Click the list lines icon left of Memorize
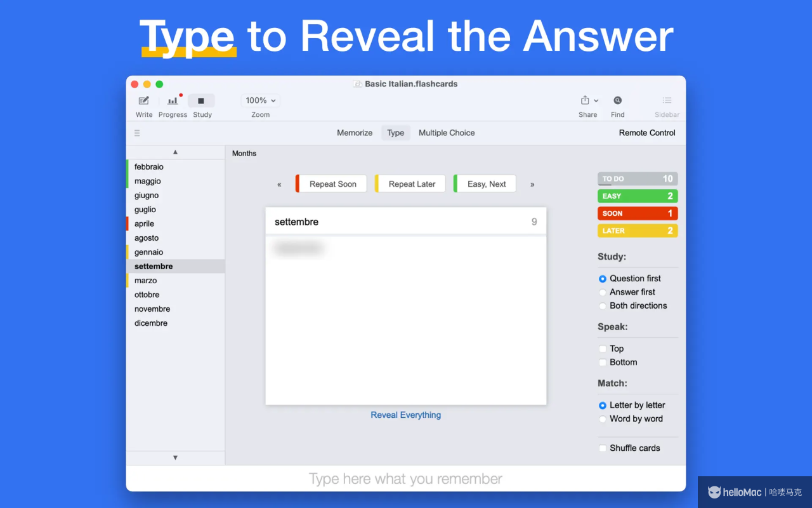The height and width of the screenshot is (508, 812). coord(137,133)
